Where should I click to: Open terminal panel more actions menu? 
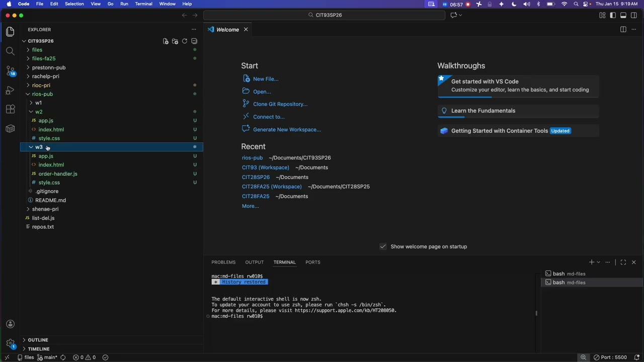608,262
